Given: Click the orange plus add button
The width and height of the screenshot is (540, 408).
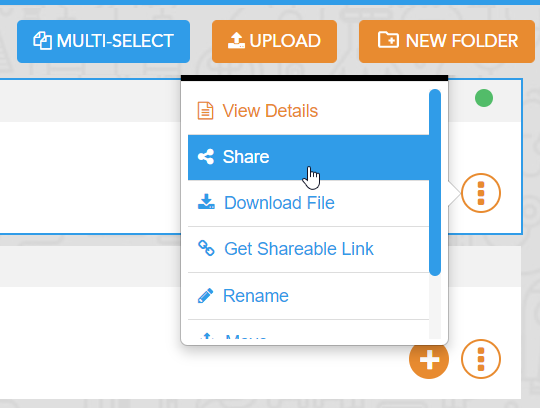Looking at the screenshot, I should point(429,360).
